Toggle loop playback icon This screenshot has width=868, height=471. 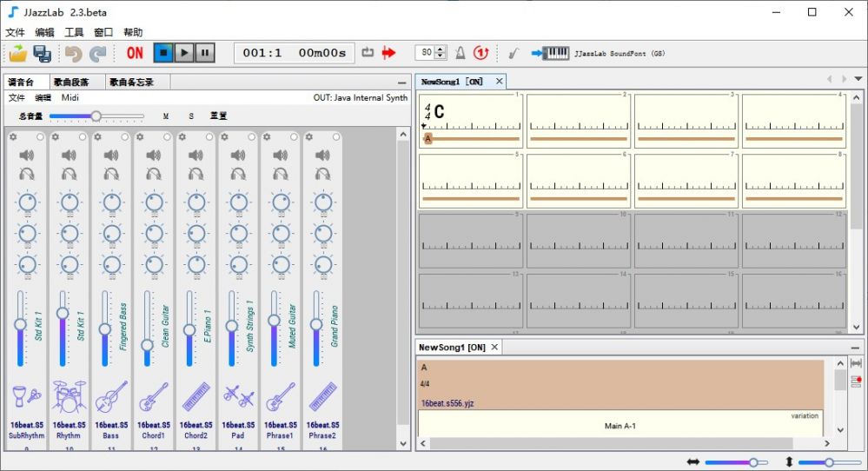point(368,53)
